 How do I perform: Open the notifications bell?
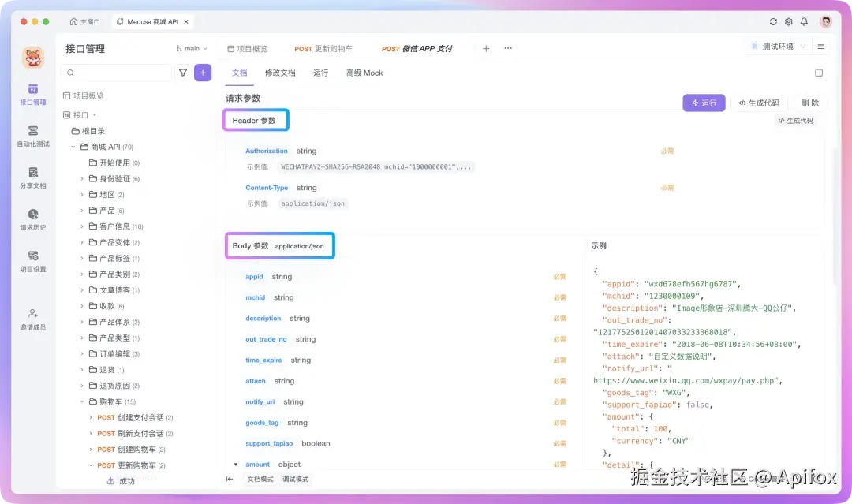(x=804, y=22)
